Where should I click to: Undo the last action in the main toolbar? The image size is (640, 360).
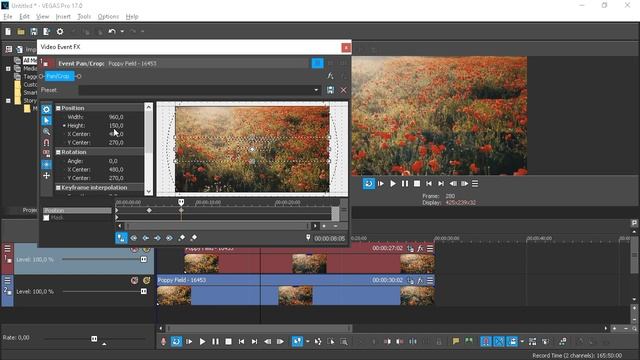(x=112, y=31)
